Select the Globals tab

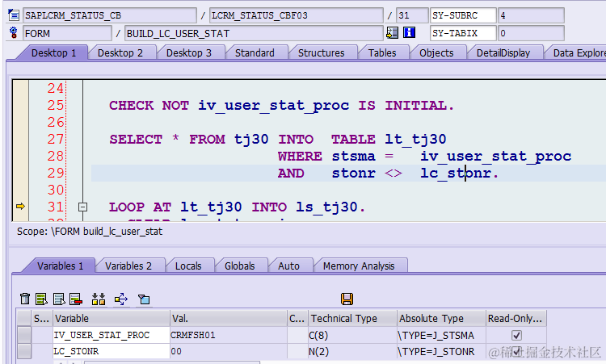click(240, 266)
